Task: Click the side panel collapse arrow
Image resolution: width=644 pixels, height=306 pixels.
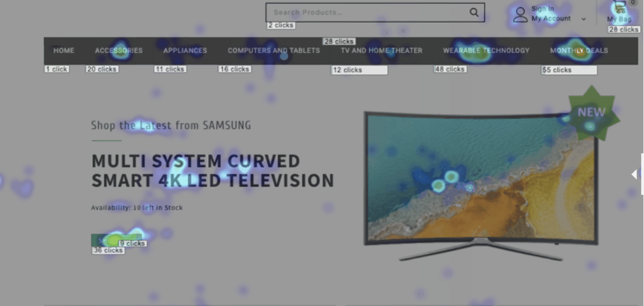Action: click(x=634, y=174)
